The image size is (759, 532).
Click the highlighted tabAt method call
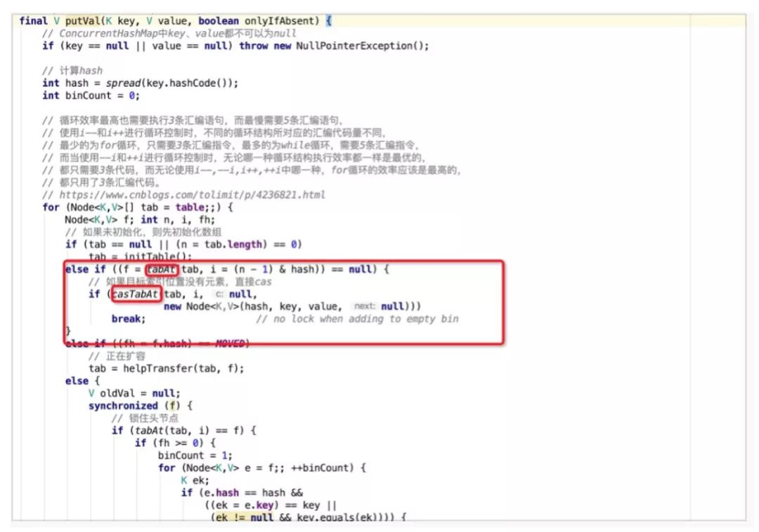[162, 268]
